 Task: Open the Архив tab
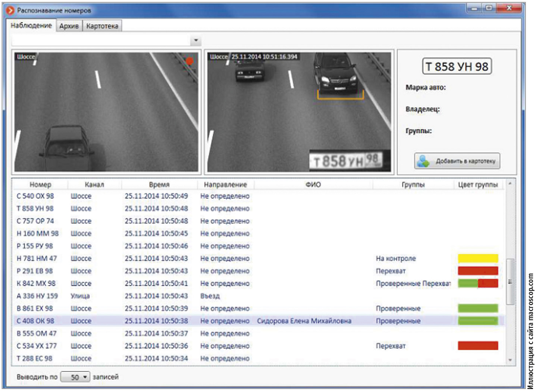point(69,26)
